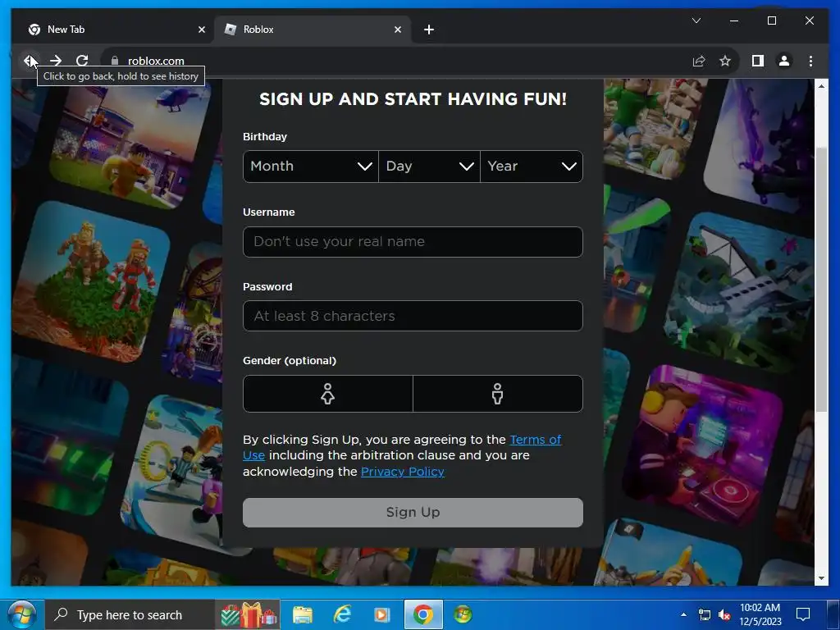The image size is (840, 630).
Task: Open the Privacy Policy link
Action: click(402, 472)
